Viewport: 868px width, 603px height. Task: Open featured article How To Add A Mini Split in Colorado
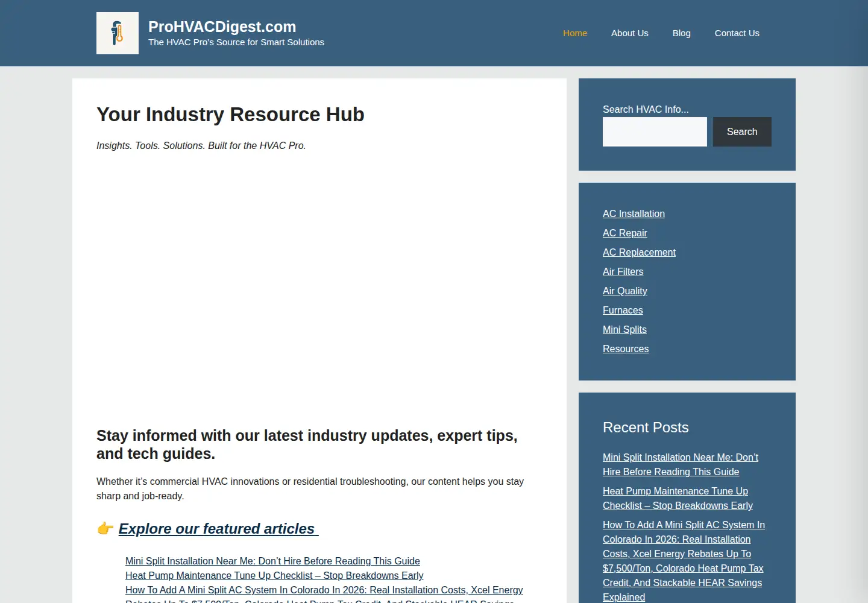(x=324, y=595)
